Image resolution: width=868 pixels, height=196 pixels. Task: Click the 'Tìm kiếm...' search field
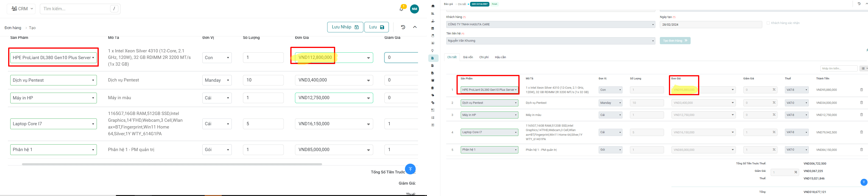point(76,9)
